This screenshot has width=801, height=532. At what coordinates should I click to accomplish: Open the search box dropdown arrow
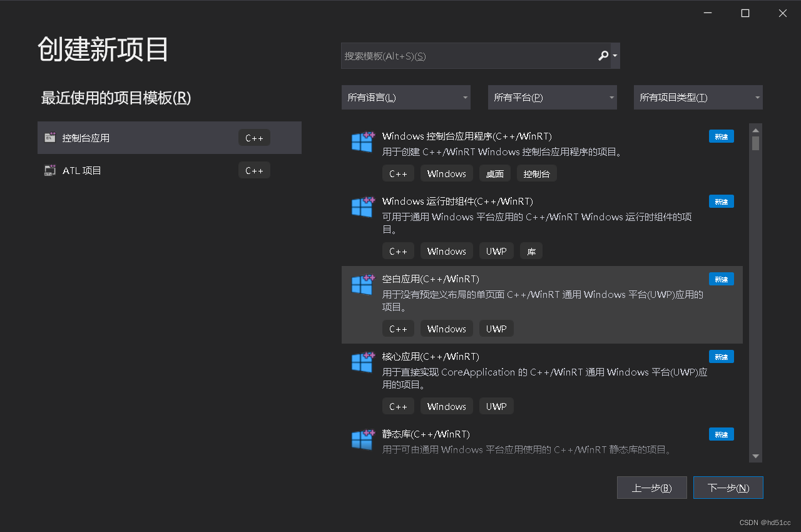tap(615, 56)
